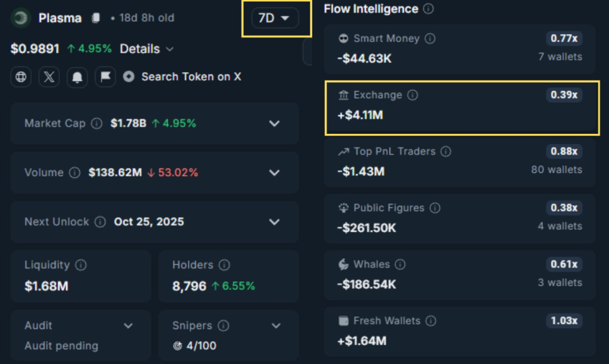Copy token address next to Plasma
This screenshot has height=364, width=609.
click(x=96, y=18)
